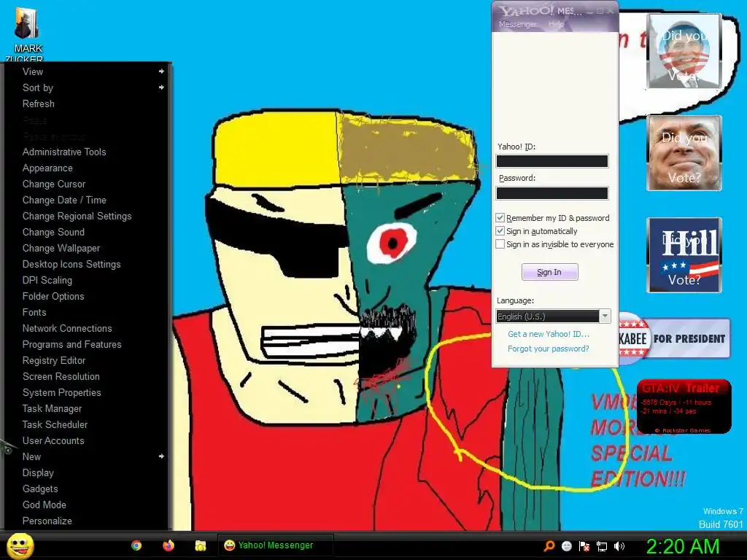This screenshot has height=560, width=747.
Task: Select Change Sound menu entry
Action: click(87, 232)
